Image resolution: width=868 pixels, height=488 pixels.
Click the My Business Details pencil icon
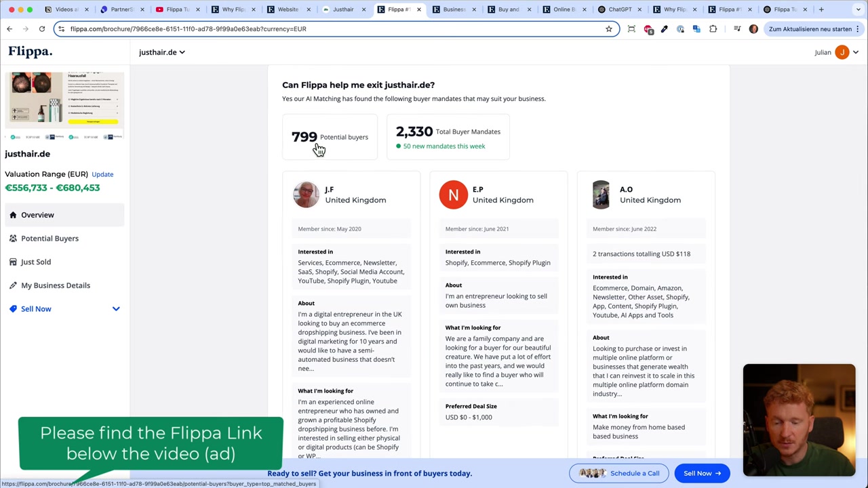pos(13,285)
